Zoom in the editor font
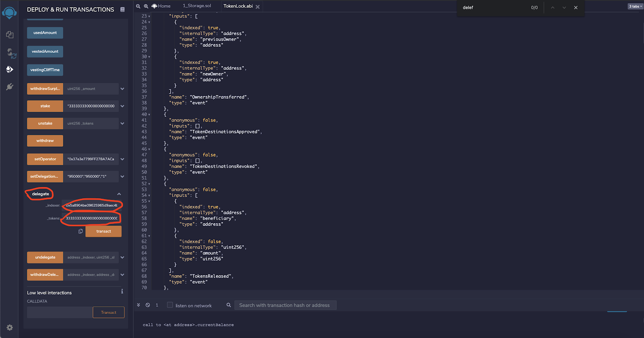644x338 pixels. pyautogui.click(x=146, y=6)
